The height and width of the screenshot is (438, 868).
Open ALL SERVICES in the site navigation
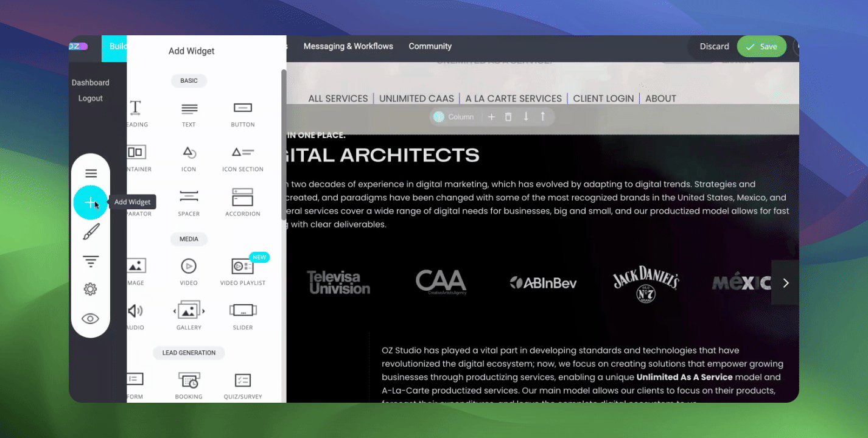click(x=338, y=99)
